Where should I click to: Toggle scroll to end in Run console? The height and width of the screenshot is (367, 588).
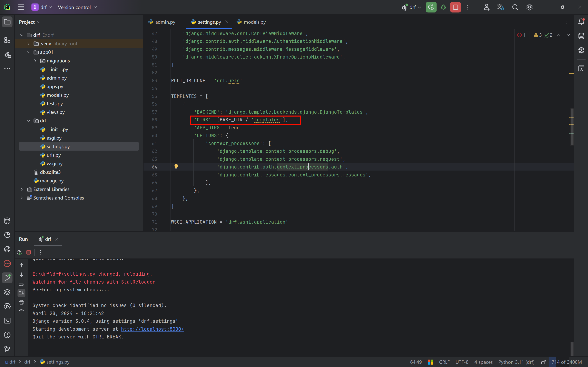point(21,293)
